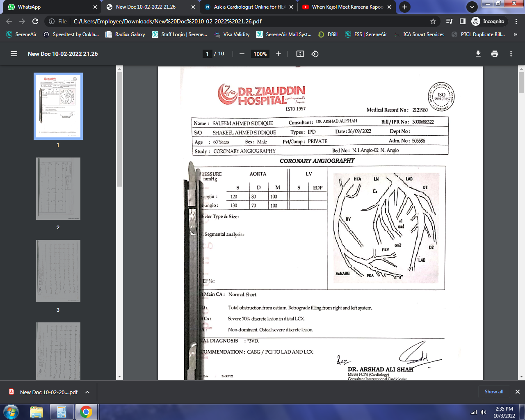Open the Speedtest by Ookla bookmark
This screenshot has width=525, height=420.
71,34
